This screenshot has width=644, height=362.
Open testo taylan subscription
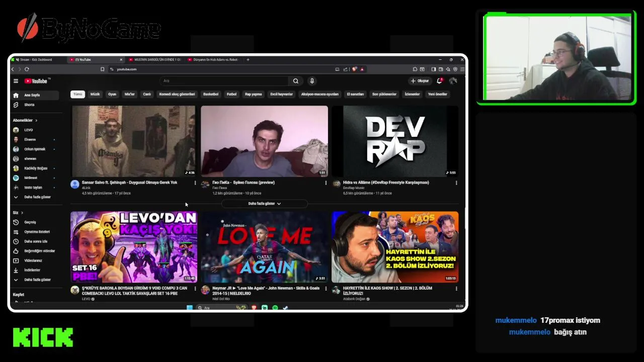tap(35, 188)
